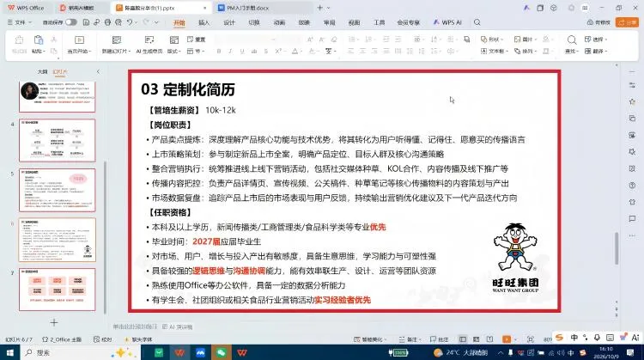
Task: Toggle the auto-save switch
Action: pyautogui.click(x=71, y=22)
